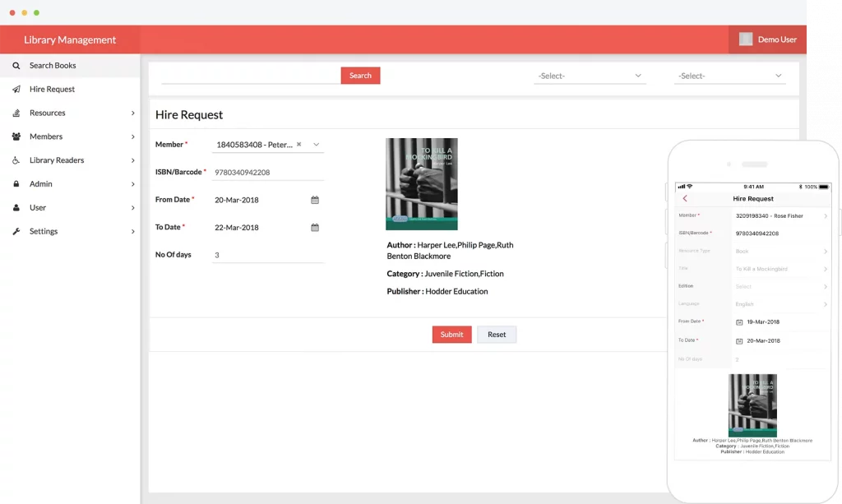Open the Resources sidebar icon

pyautogui.click(x=17, y=113)
